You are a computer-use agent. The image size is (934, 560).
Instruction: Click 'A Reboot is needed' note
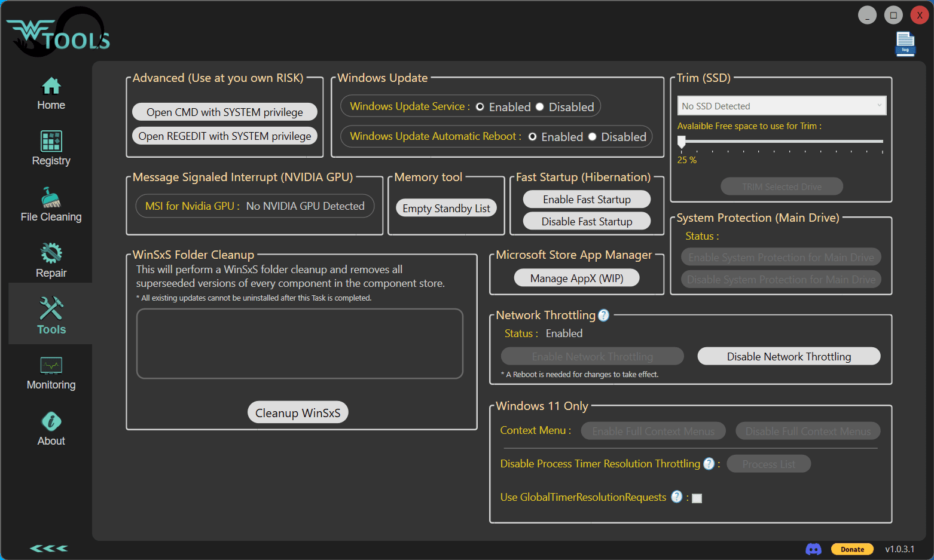point(579,374)
